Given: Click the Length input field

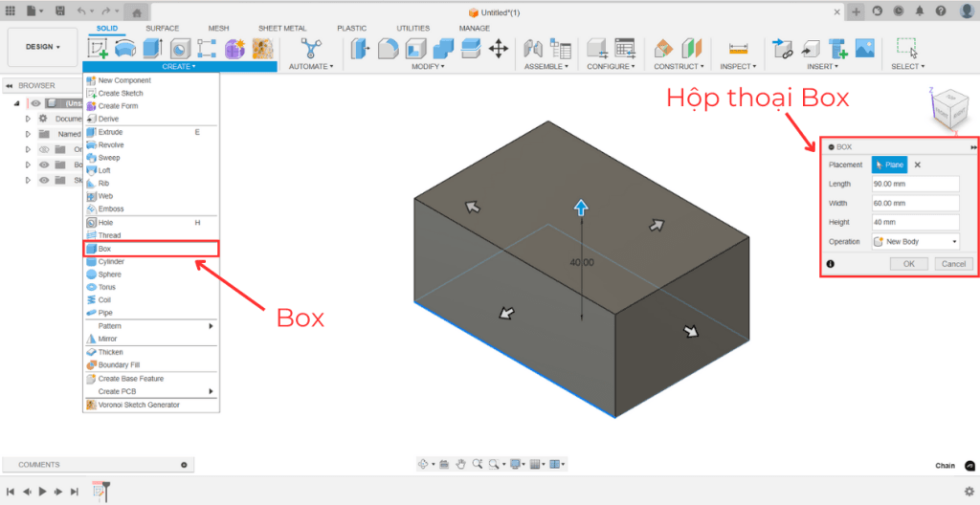Looking at the screenshot, I should [914, 184].
